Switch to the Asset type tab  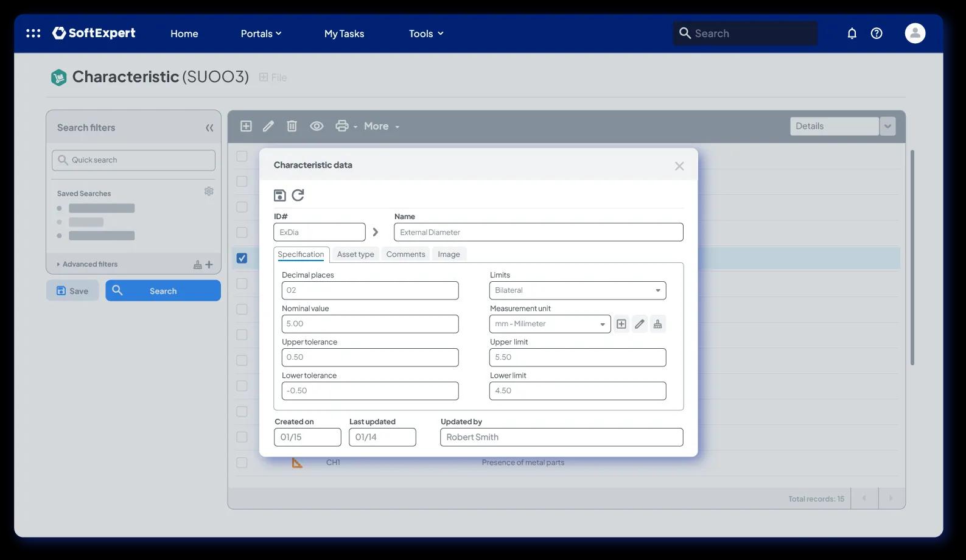coord(355,254)
